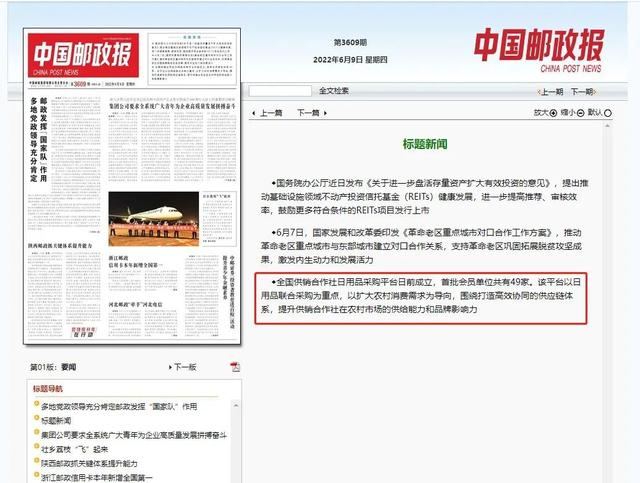Click the date 2022年6月9日 星期四
Screen dimensions: 640x483
tap(350, 60)
